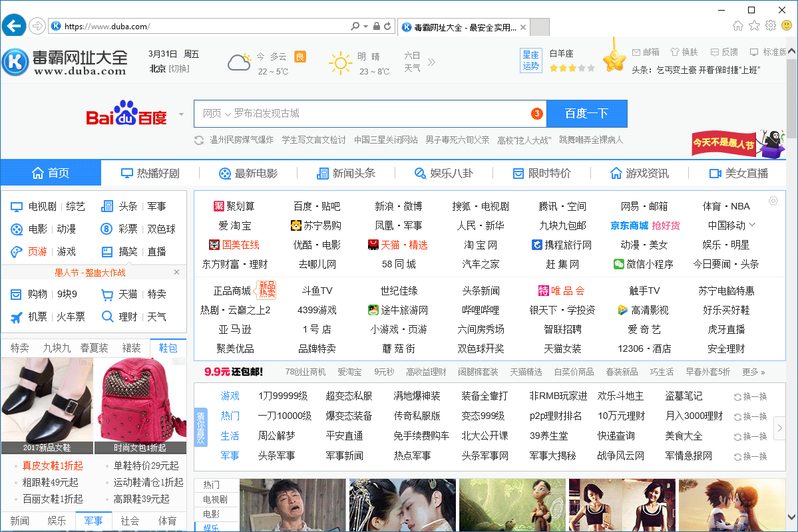Click the smiley feedback icon
798x532 pixels.
click(787, 25)
